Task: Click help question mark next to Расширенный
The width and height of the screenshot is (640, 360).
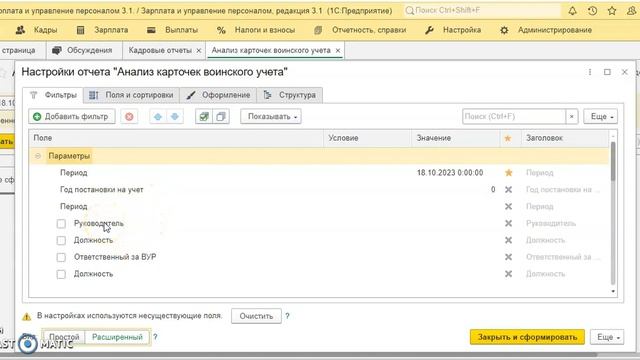Action: [x=155, y=337]
